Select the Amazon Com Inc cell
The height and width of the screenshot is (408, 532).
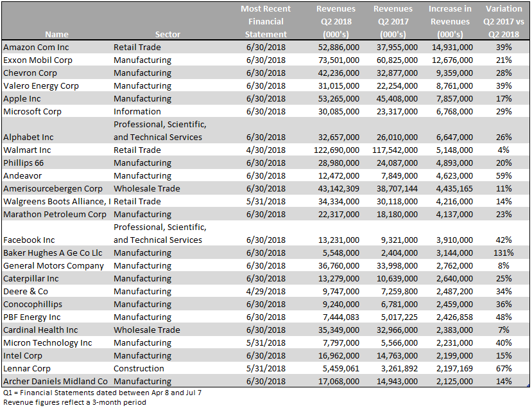pos(36,47)
